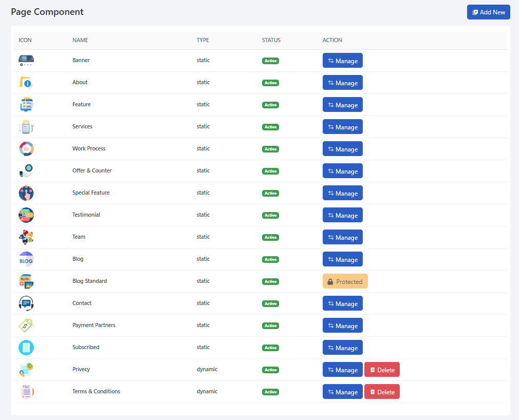This screenshot has width=519, height=420.
Task: Click the Subscribed phone icon
Action: point(26,347)
